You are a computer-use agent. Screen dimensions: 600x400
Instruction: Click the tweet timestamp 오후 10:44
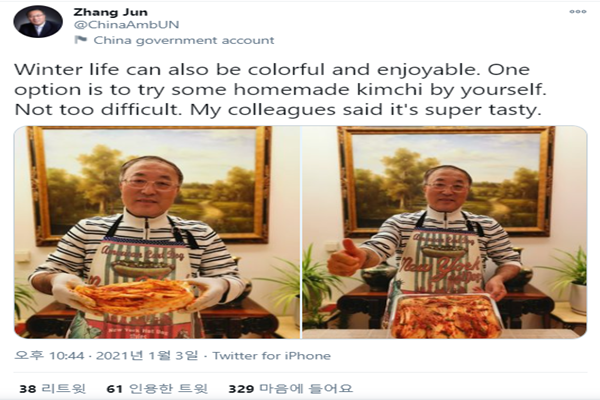(49, 356)
